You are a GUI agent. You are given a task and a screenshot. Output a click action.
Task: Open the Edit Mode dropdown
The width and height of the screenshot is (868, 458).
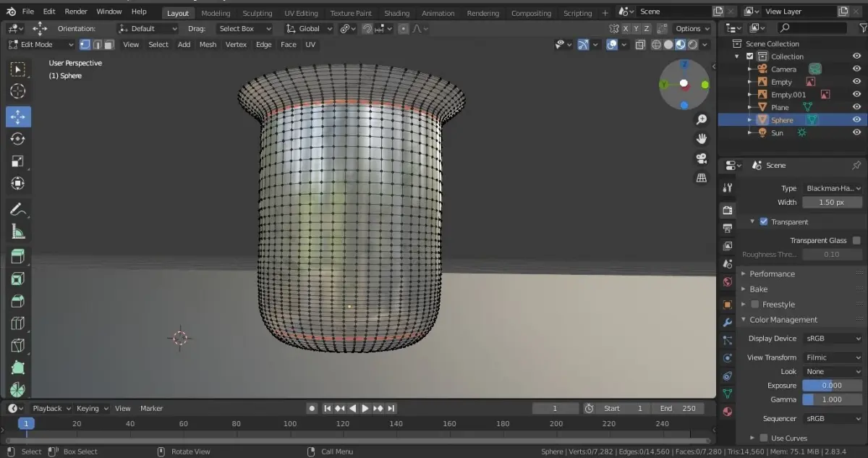pos(41,44)
